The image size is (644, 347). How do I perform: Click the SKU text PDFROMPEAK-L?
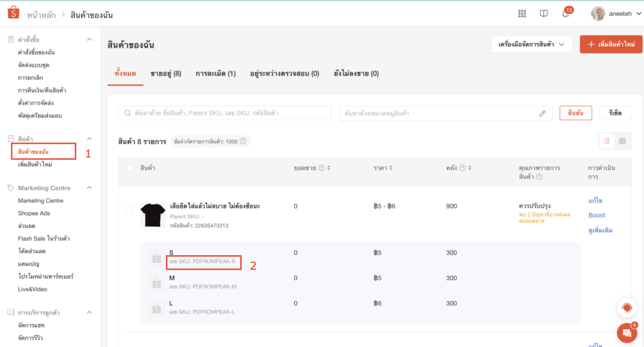(214, 312)
